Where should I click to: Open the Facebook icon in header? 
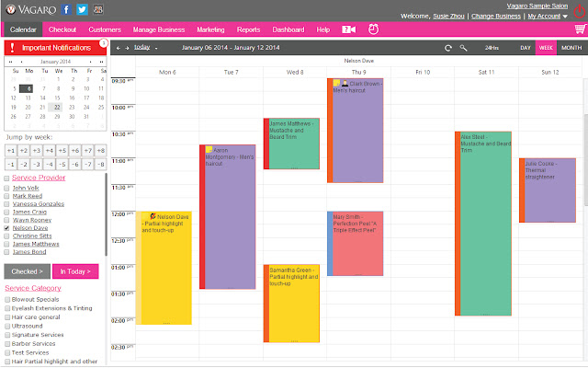point(66,9)
